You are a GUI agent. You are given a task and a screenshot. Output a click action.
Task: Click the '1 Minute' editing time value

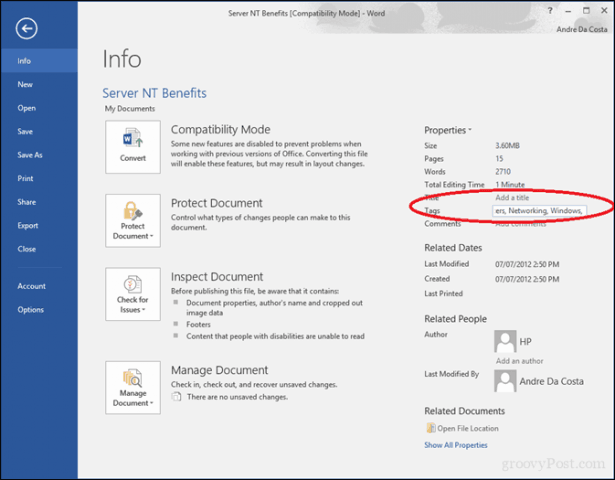tap(510, 184)
